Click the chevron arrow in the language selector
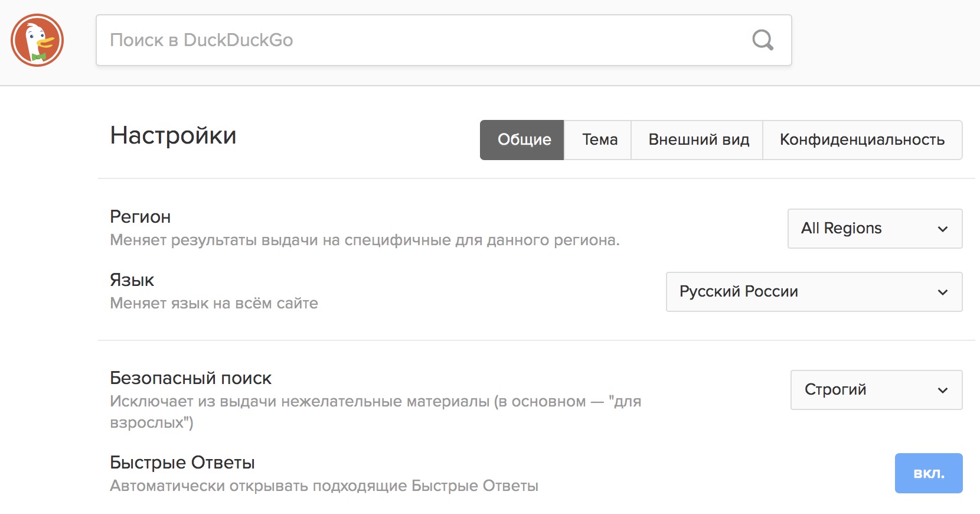 [x=943, y=292]
